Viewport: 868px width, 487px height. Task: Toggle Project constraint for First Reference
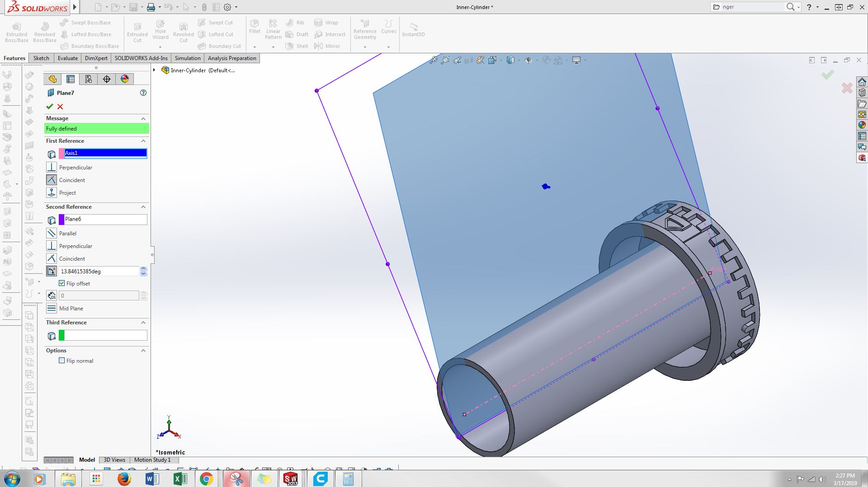point(52,192)
